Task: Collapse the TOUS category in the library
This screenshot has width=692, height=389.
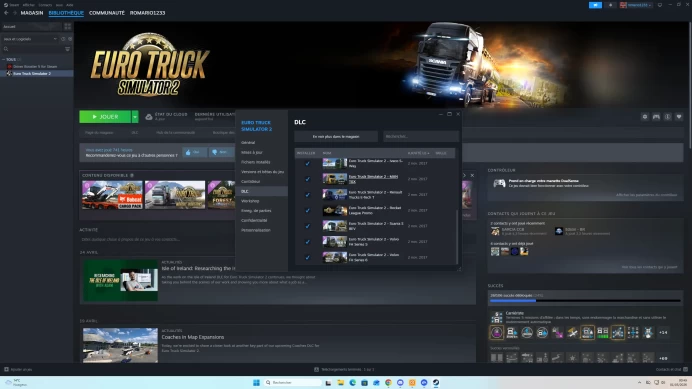Action: tap(4, 59)
